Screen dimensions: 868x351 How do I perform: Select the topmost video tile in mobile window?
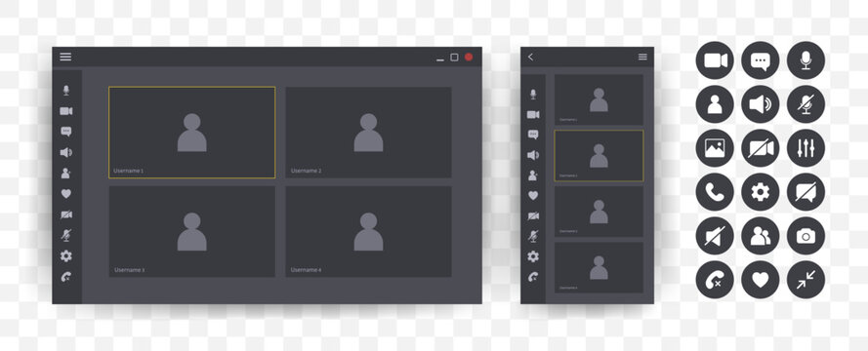(x=599, y=100)
